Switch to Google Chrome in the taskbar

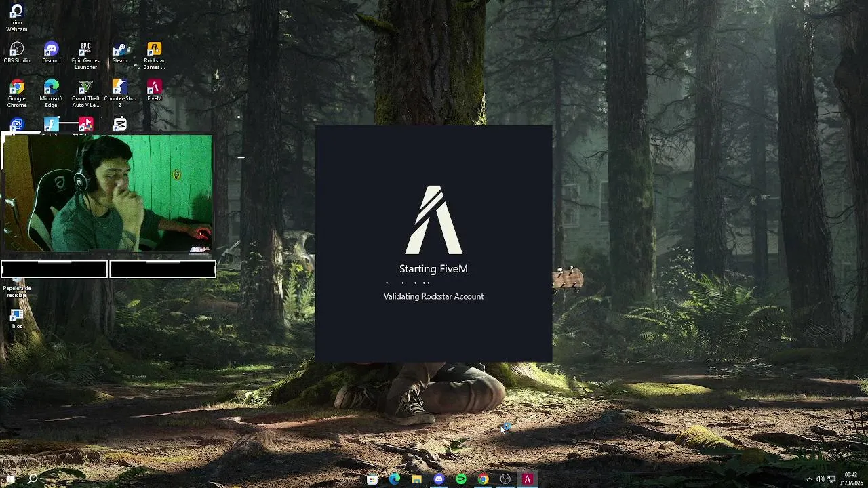pos(483,479)
